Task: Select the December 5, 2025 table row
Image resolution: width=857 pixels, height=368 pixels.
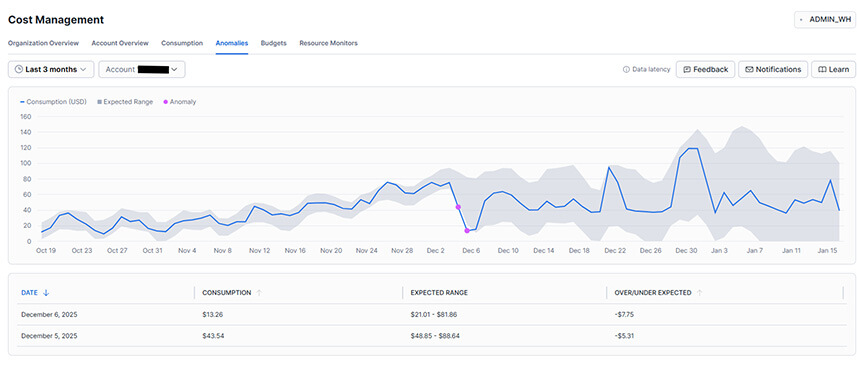Action: coord(431,336)
